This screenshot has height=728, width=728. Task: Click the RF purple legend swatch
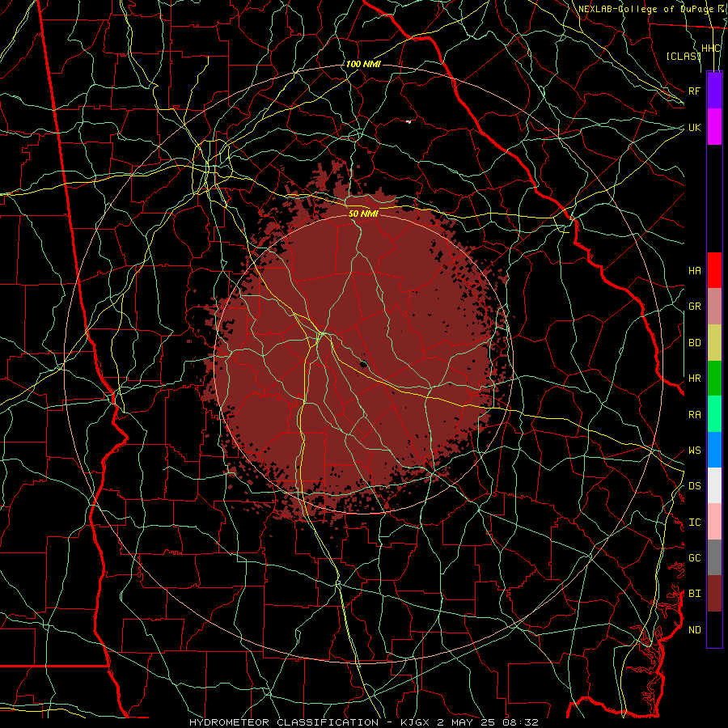714,91
